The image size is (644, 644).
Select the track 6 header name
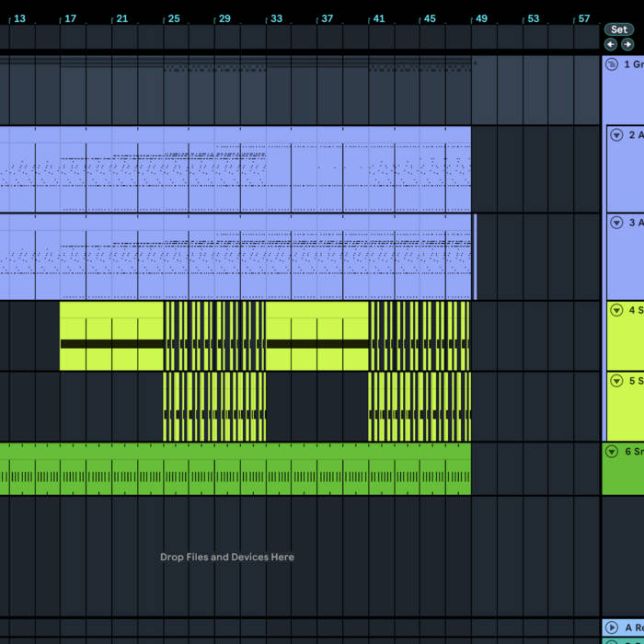pyautogui.click(x=634, y=452)
